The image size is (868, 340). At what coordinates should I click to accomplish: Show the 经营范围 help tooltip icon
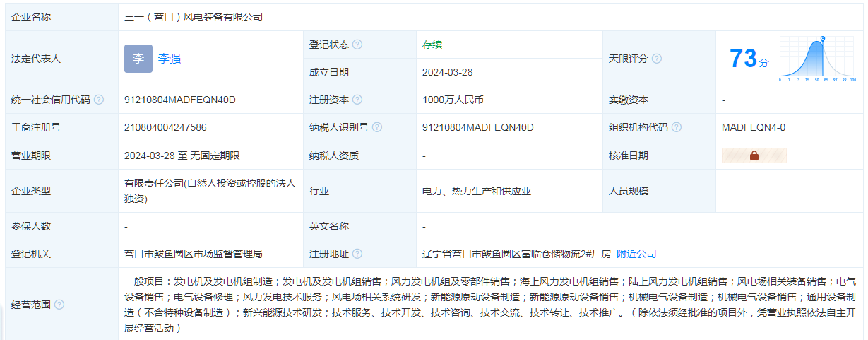coord(59,305)
